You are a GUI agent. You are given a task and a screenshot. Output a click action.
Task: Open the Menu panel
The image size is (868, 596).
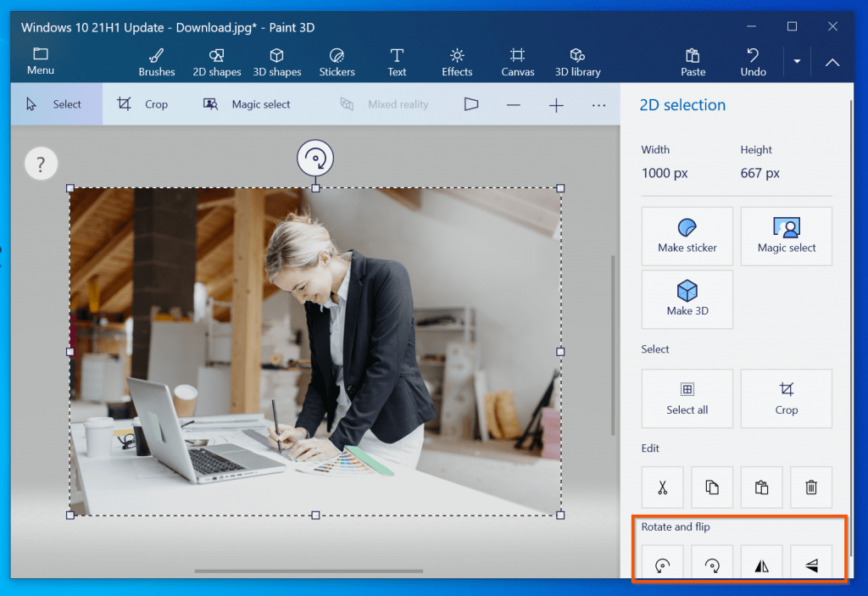[40, 61]
